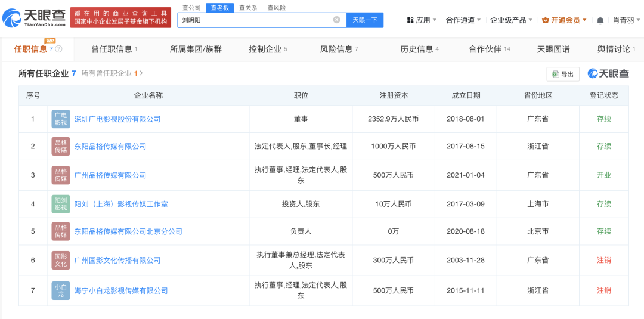Image resolution: width=644 pixels, height=319 pixels.
Task: Open the 合作伙伴 tab
Action: 489,49
